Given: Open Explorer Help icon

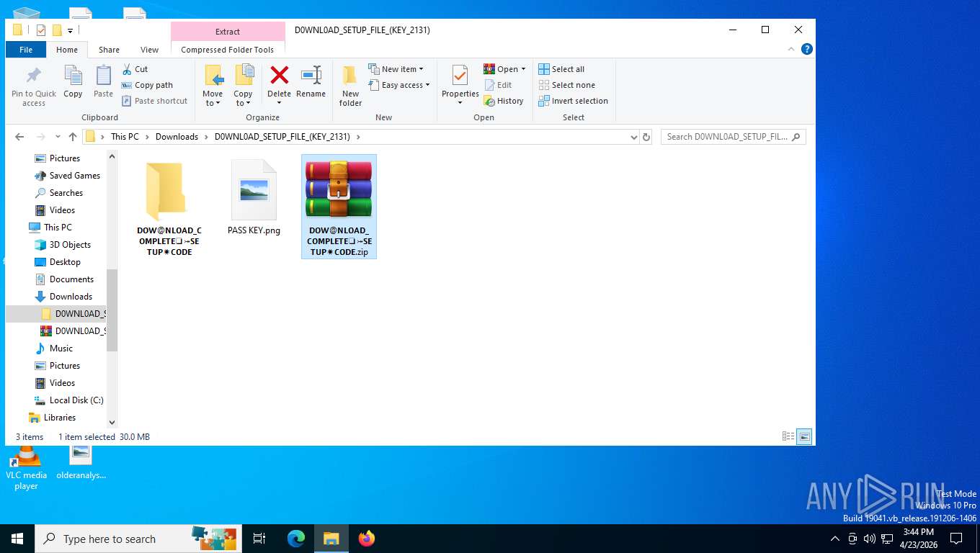Looking at the screenshot, I should point(807,49).
